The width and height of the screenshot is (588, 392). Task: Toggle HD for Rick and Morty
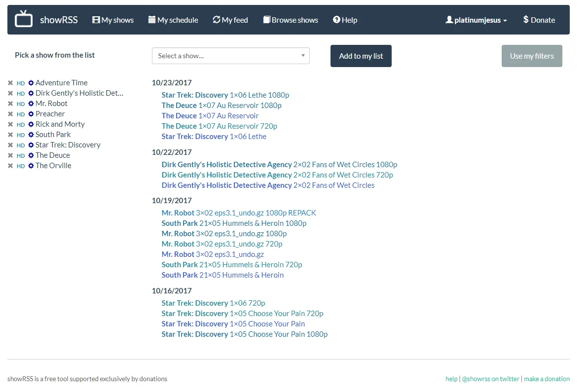[21, 125]
